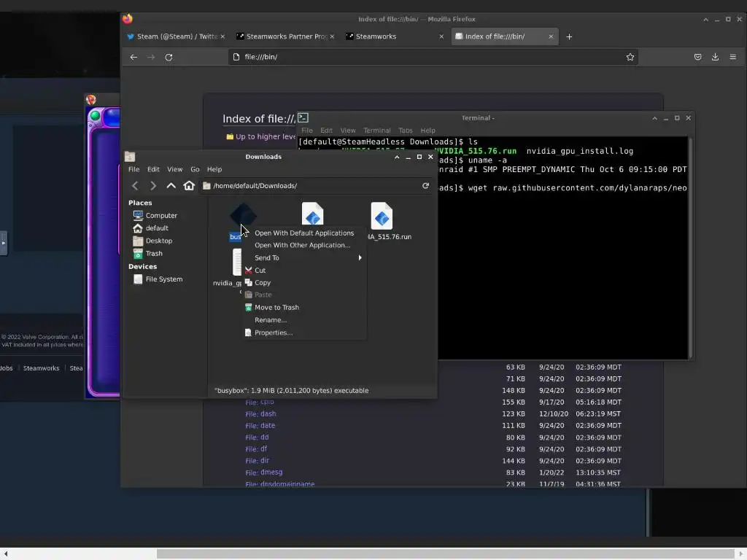Screen dimensions: 747x560
Task: Select the nvidia_gpu_install log file icon
Action: click(x=237, y=262)
